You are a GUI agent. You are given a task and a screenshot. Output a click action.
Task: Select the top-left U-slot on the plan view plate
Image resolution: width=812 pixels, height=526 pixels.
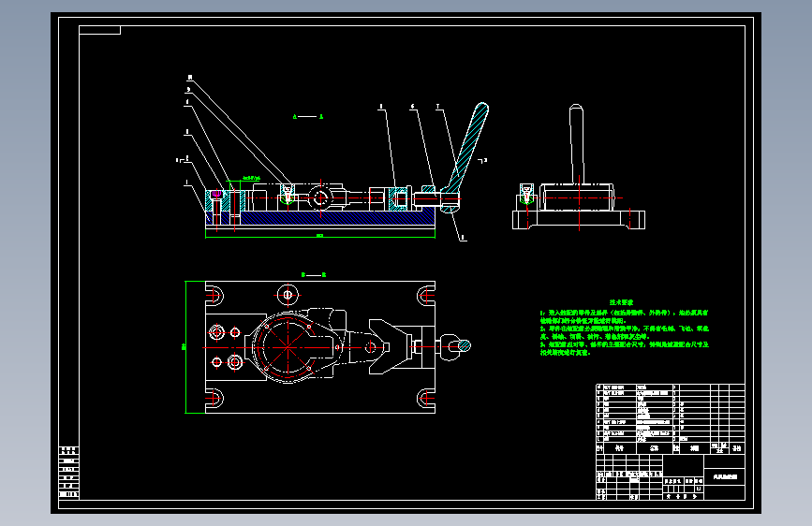214,296
